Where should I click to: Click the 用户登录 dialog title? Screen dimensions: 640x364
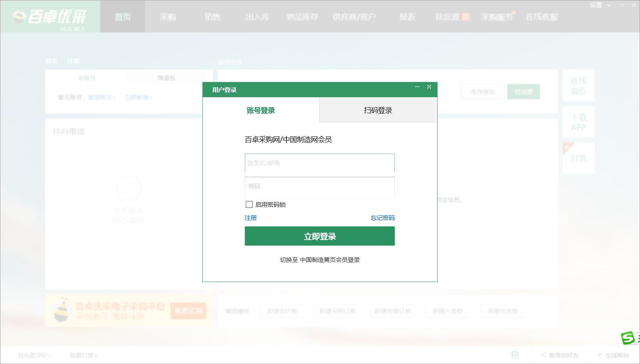coord(224,90)
